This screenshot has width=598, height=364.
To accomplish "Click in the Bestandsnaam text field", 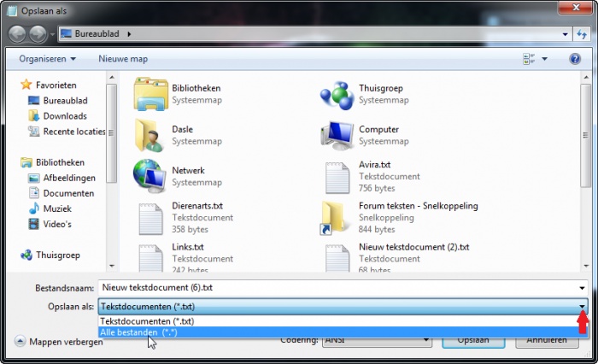I will 337,288.
